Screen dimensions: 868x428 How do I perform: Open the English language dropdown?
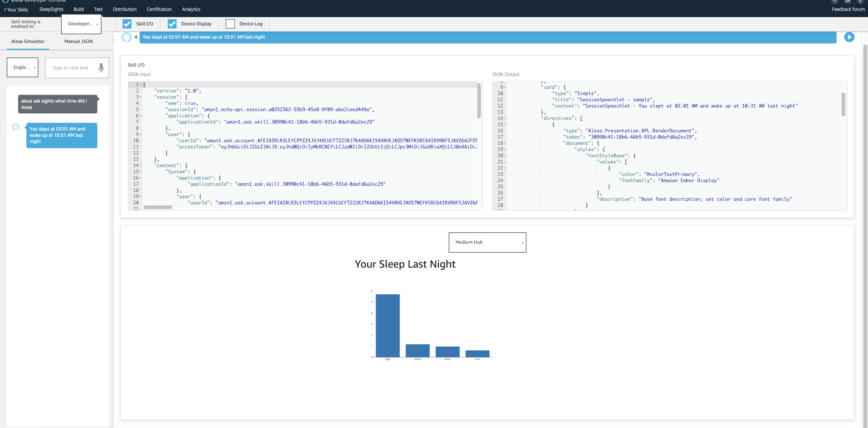(x=23, y=67)
